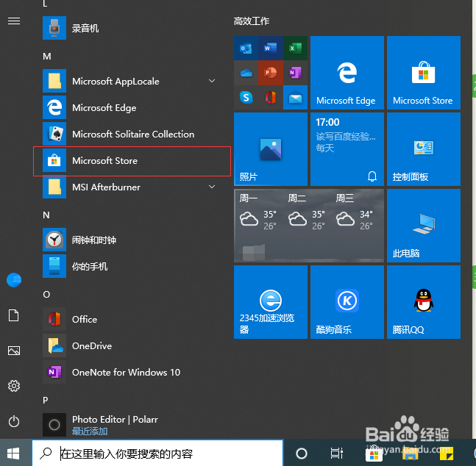476x466 pixels.
Task: Open the Control Panel (控制面板) tile
Action: pyautogui.click(x=424, y=149)
